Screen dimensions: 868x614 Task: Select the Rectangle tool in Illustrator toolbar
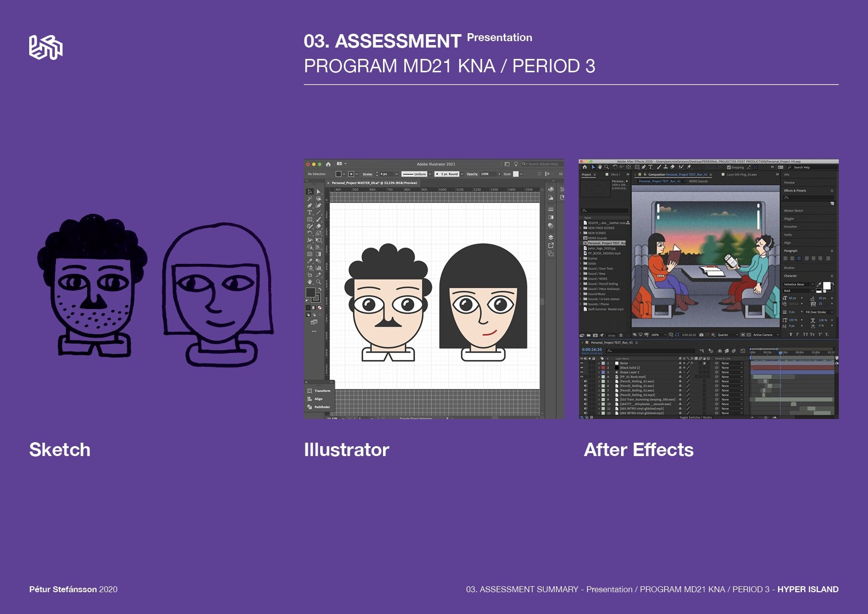tap(310, 219)
